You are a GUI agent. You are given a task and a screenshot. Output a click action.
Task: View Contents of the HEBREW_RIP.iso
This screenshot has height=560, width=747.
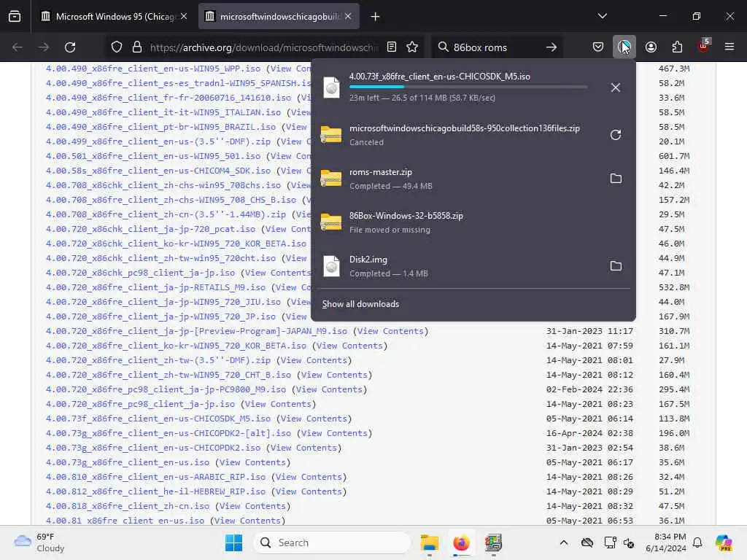(x=309, y=491)
